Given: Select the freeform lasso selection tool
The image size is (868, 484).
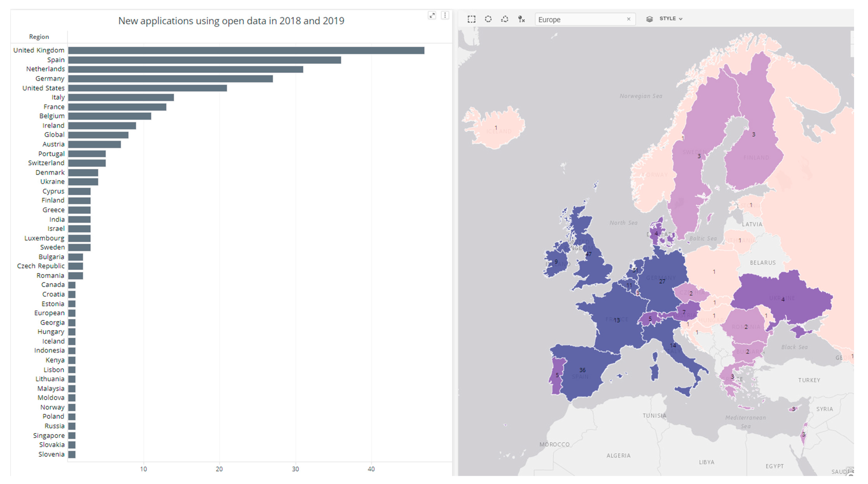Looking at the screenshot, I should [504, 19].
